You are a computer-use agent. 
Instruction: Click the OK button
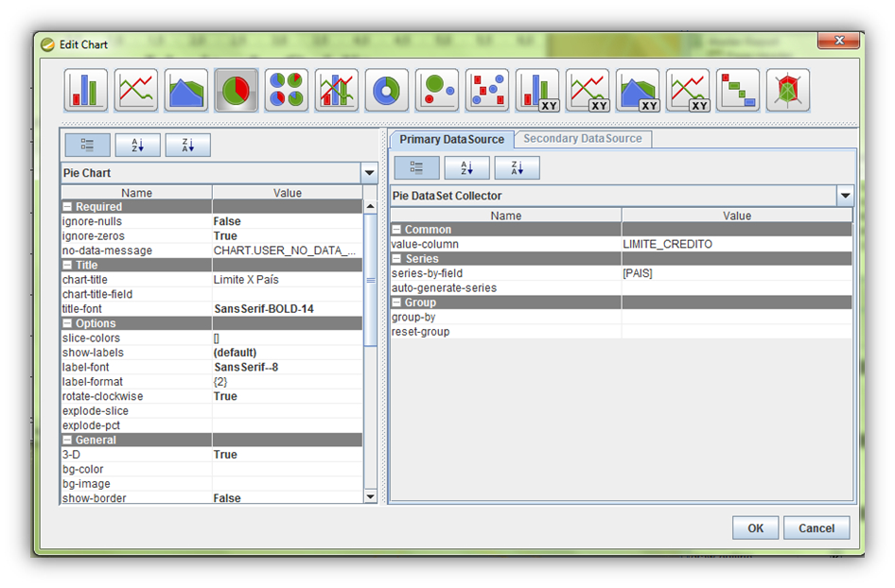coord(755,528)
